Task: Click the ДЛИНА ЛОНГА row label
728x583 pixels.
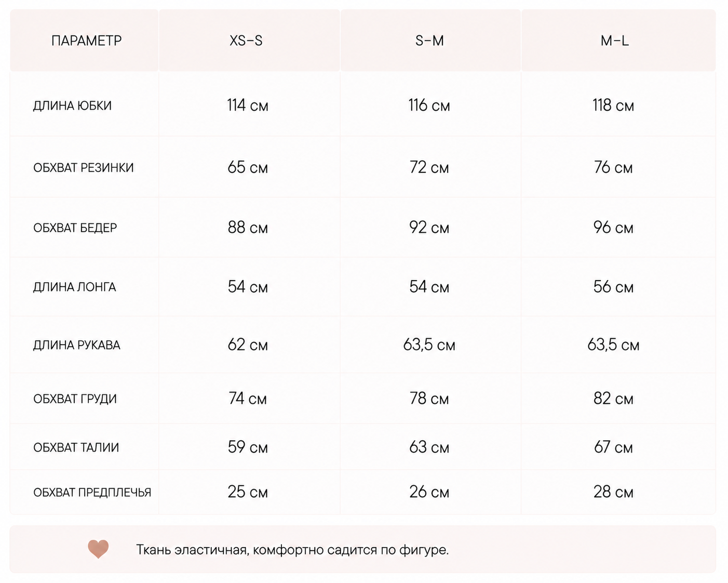Action: click(74, 287)
